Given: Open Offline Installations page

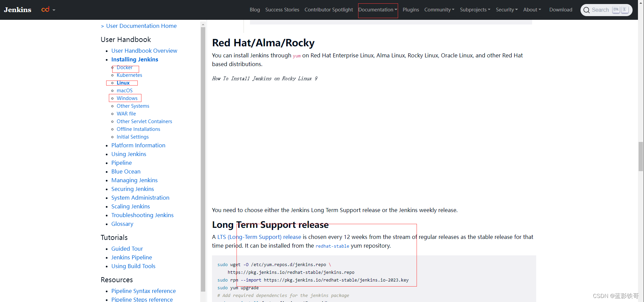Looking at the screenshot, I should (x=138, y=129).
